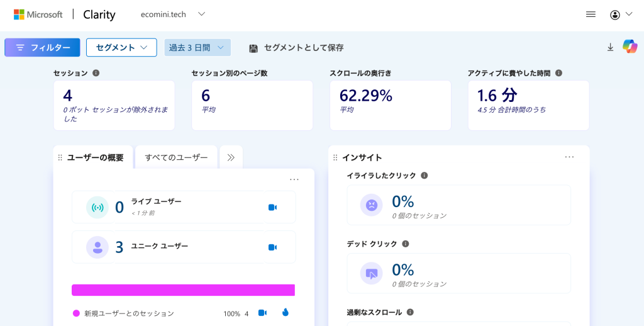The width and height of the screenshot is (644, 326).
Task: Open the インサイト card more options menu
Action: pyautogui.click(x=569, y=157)
